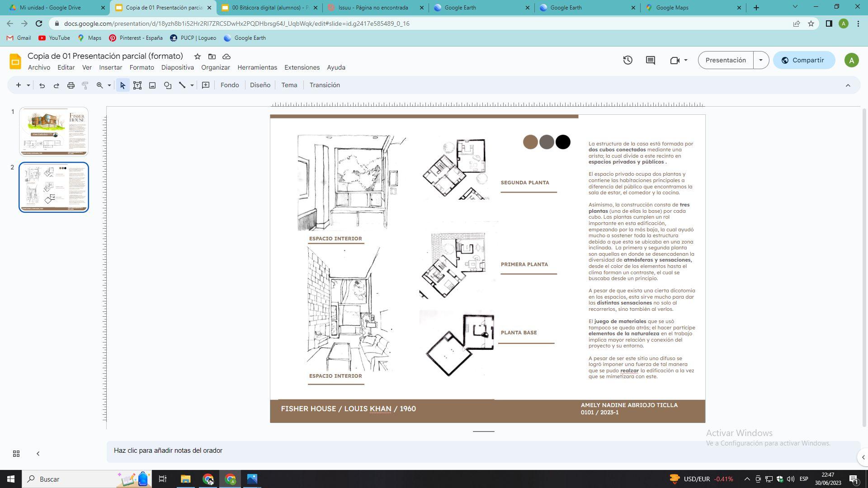Click the undo arrow in the toolbar
The image size is (868, 488).
point(42,85)
